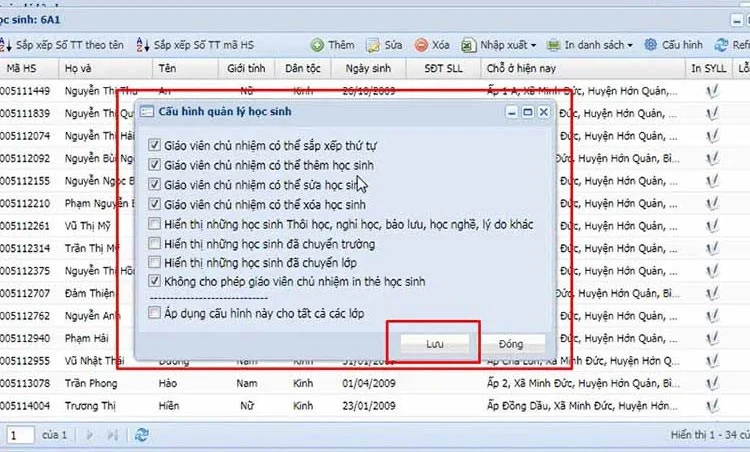The height and width of the screenshot is (452, 750).
Task: Go to next page arrow icon
Action: click(90, 435)
